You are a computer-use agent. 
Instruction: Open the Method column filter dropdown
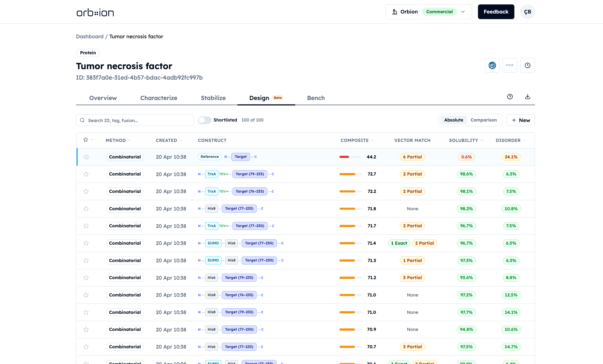pos(129,140)
